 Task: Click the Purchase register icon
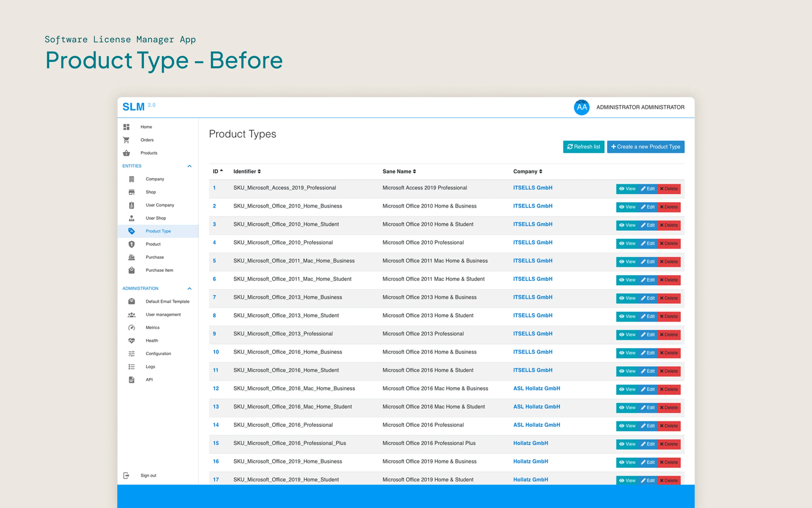(132, 257)
